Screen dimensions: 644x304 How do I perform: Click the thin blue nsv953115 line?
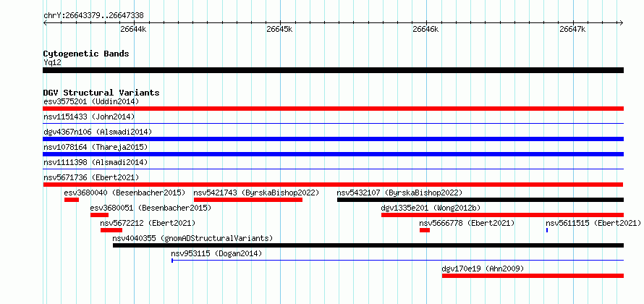pos(397,260)
